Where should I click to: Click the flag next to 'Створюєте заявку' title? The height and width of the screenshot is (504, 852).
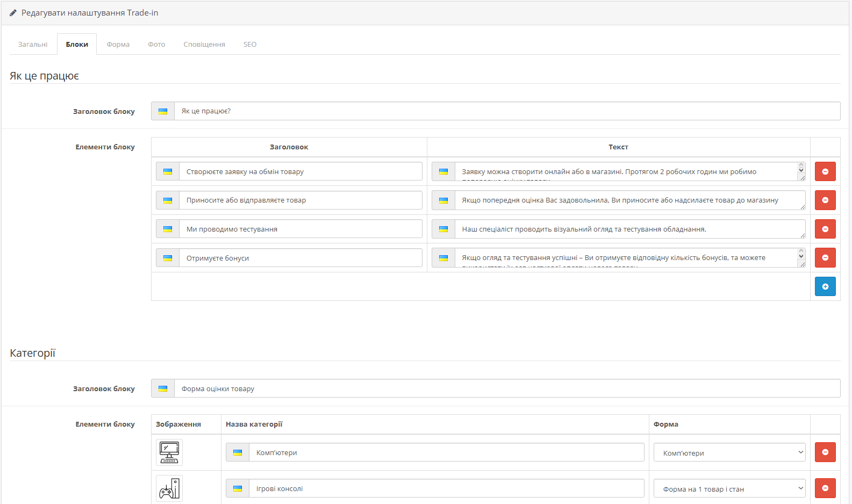click(x=168, y=171)
